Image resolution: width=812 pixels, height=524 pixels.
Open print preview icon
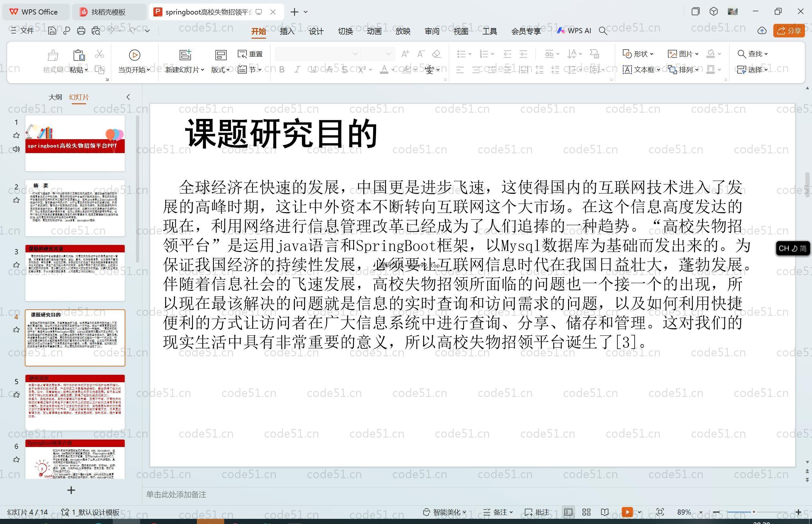pos(96,31)
